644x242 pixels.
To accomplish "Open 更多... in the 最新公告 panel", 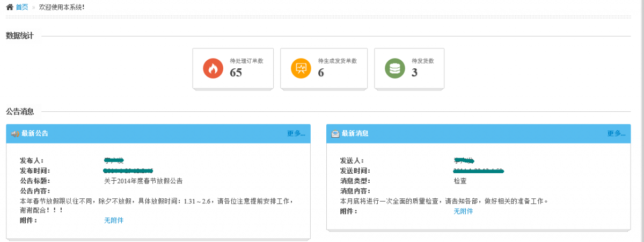I will tap(296, 133).
